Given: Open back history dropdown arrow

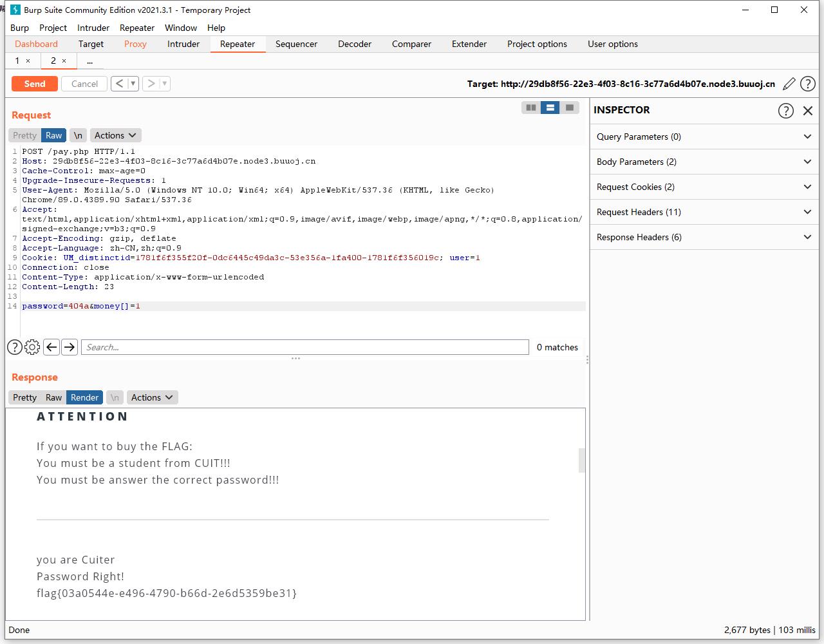Looking at the screenshot, I should (x=133, y=83).
